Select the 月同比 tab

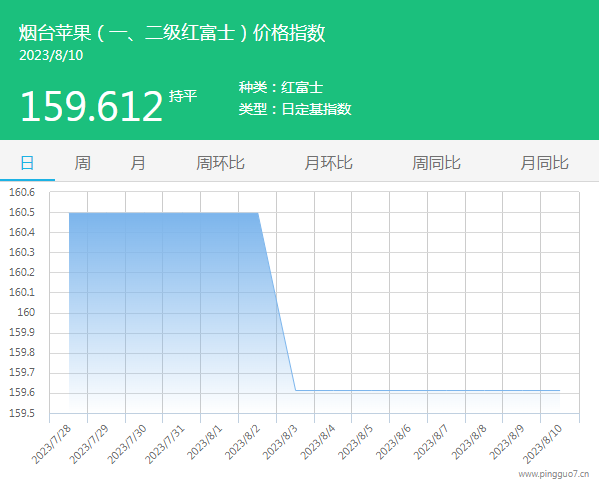[x=545, y=163]
